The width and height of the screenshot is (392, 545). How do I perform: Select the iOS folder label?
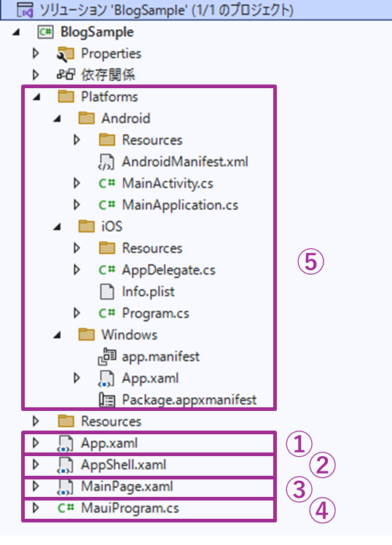pyautogui.click(x=112, y=227)
